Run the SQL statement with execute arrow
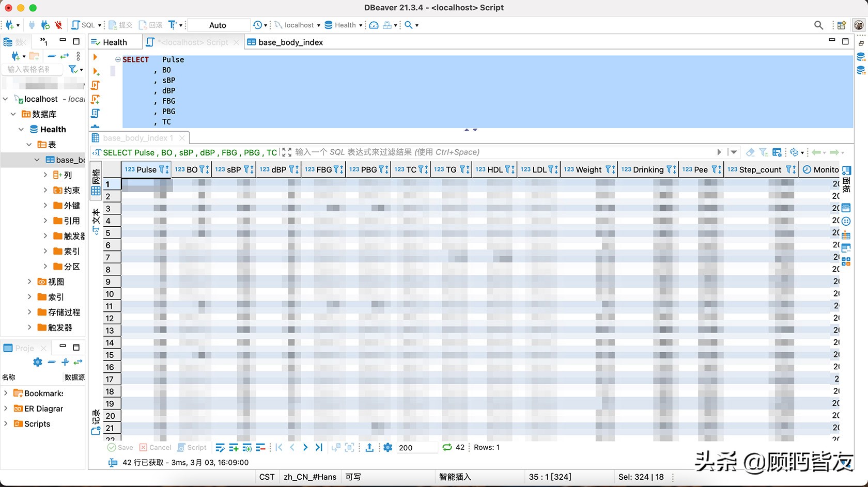The width and height of the screenshot is (868, 487). pyautogui.click(x=95, y=57)
